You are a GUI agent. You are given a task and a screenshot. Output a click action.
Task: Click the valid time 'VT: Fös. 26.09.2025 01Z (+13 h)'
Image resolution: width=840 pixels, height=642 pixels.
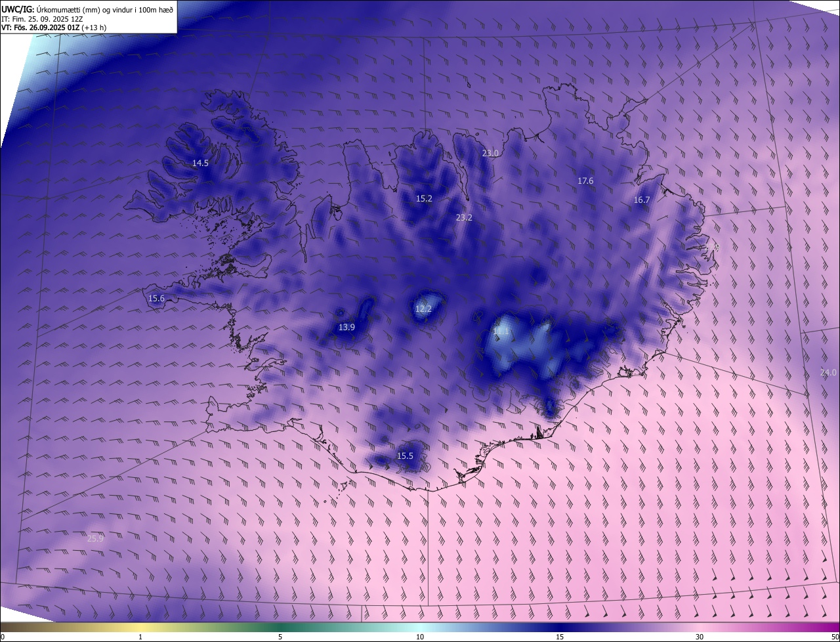point(54,27)
